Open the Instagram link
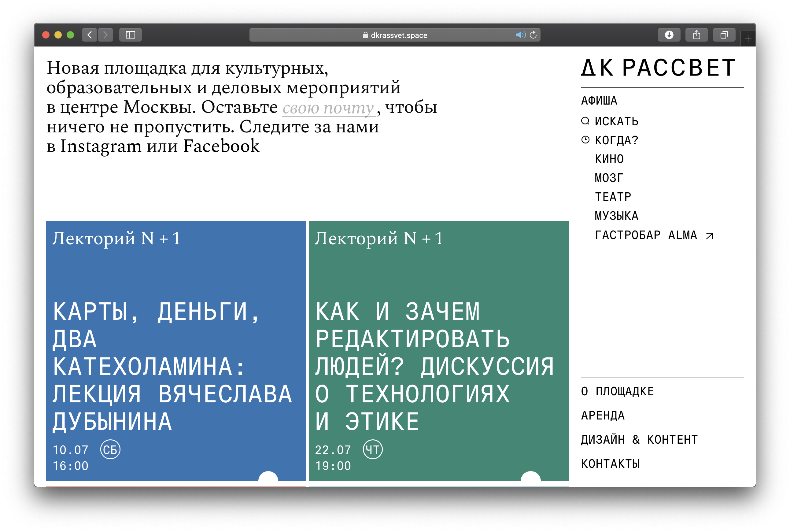This screenshot has height=532, width=790. (x=101, y=146)
